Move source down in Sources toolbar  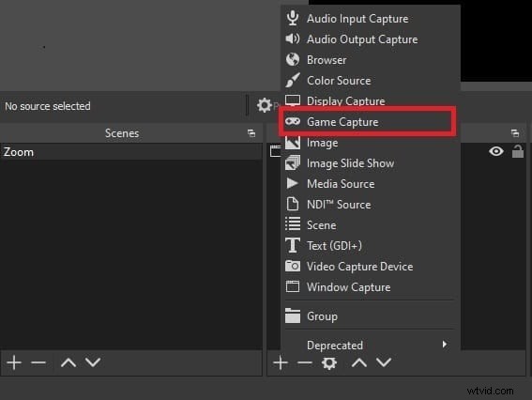point(384,362)
